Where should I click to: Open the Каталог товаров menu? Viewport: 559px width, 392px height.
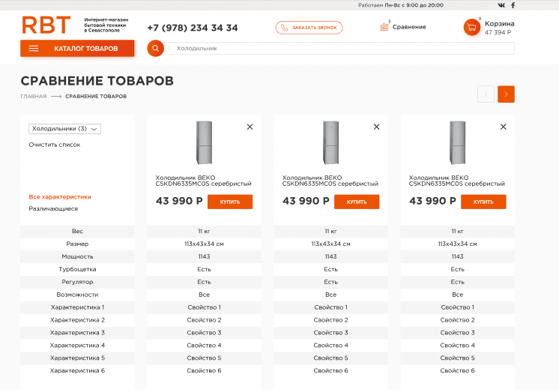coord(77,49)
